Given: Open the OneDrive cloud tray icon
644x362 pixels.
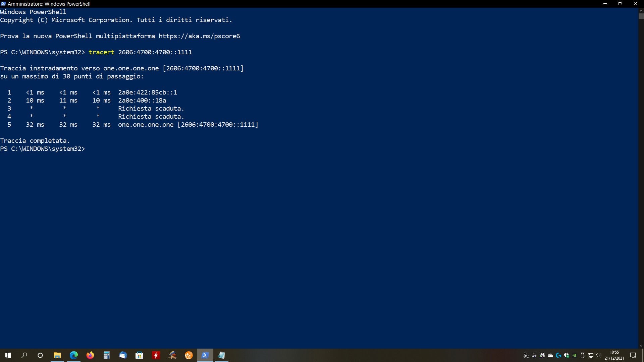Looking at the screenshot, I should pyautogui.click(x=550, y=355).
